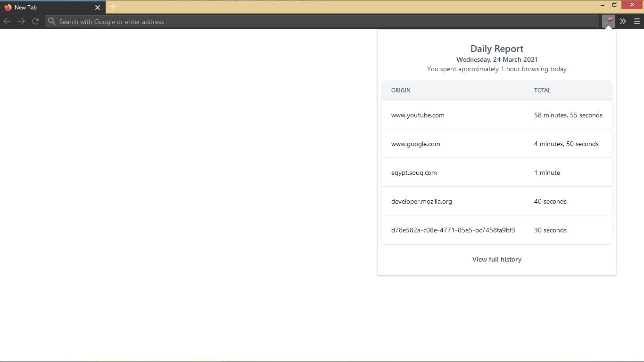Click the developer.mozilla.org origin entry
This screenshot has height=362, width=644.
[421, 202]
